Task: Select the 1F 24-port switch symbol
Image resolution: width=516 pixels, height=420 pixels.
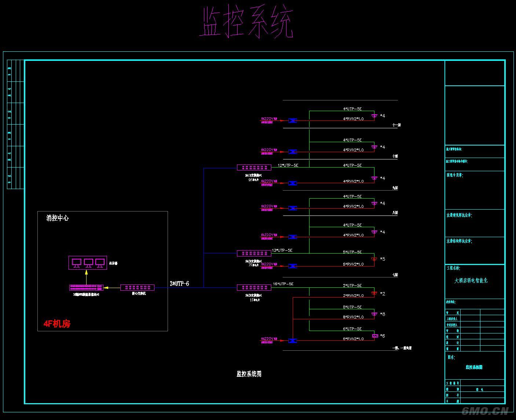Action: point(254,288)
